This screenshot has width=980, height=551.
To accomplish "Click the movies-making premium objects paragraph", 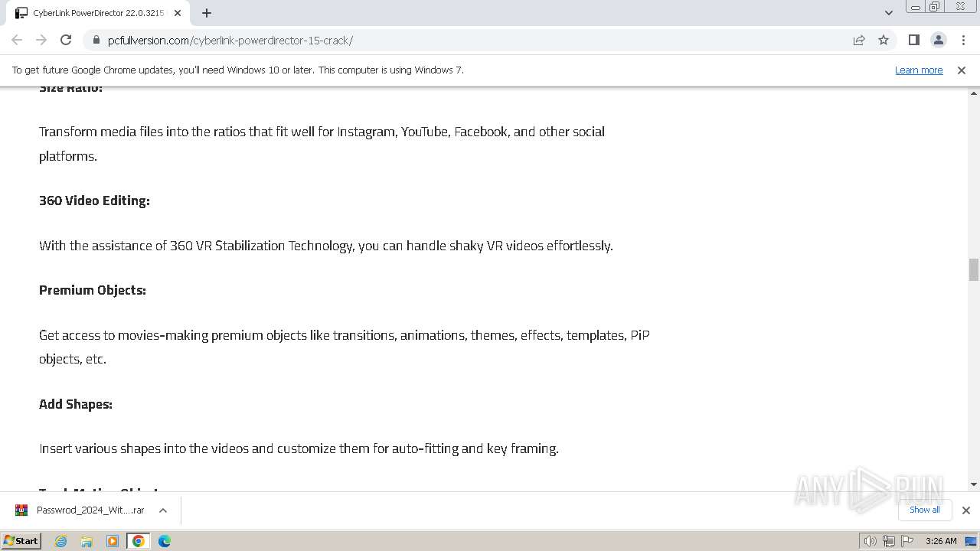I will [x=345, y=347].
